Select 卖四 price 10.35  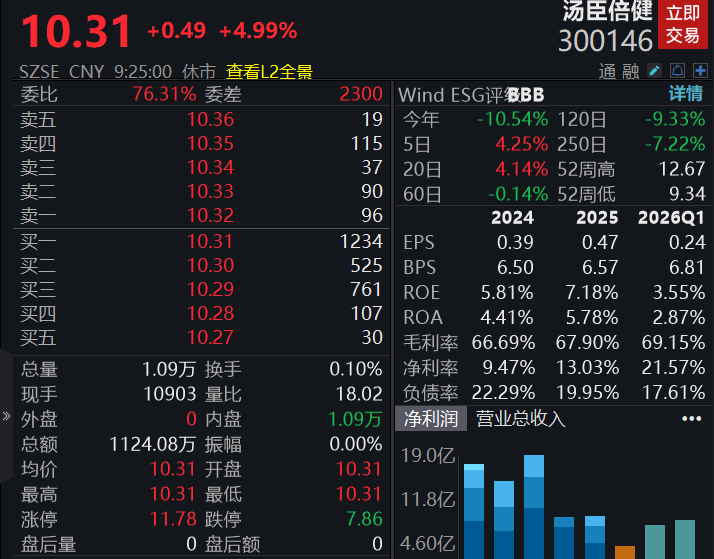click(x=210, y=143)
